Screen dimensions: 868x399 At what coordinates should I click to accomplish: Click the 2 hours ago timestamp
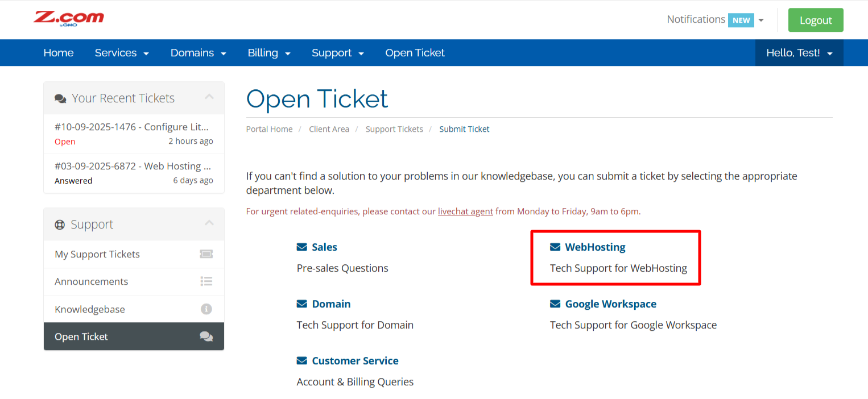click(x=191, y=141)
